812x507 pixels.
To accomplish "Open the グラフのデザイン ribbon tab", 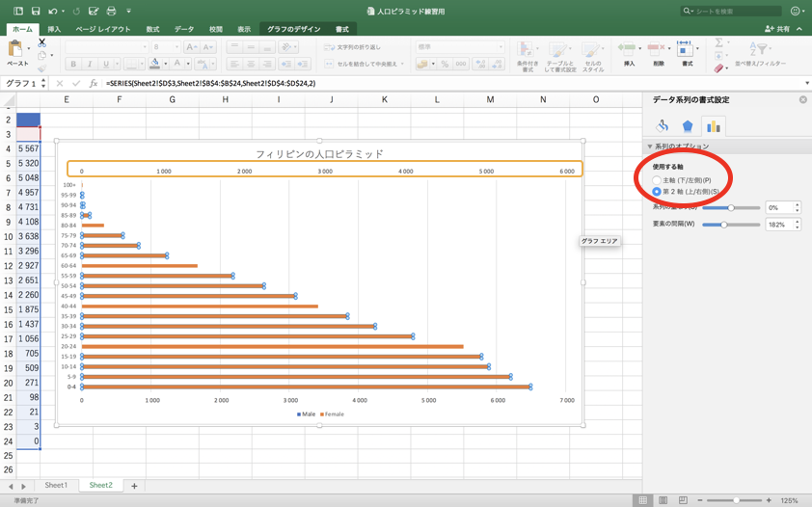I will tap(293, 29).
